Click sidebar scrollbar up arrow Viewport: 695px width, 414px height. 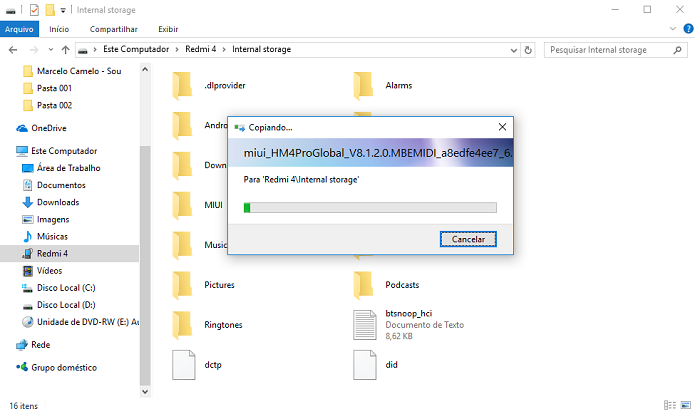(x=145, y=70)
